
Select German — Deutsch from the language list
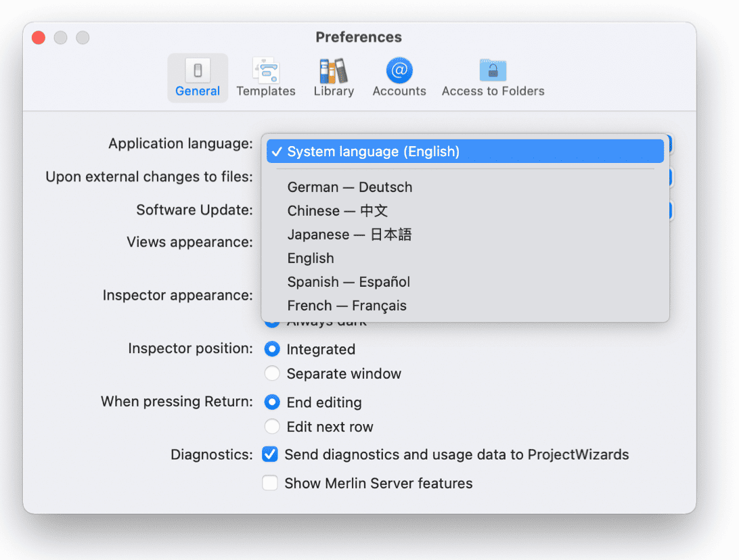(349, 187)
